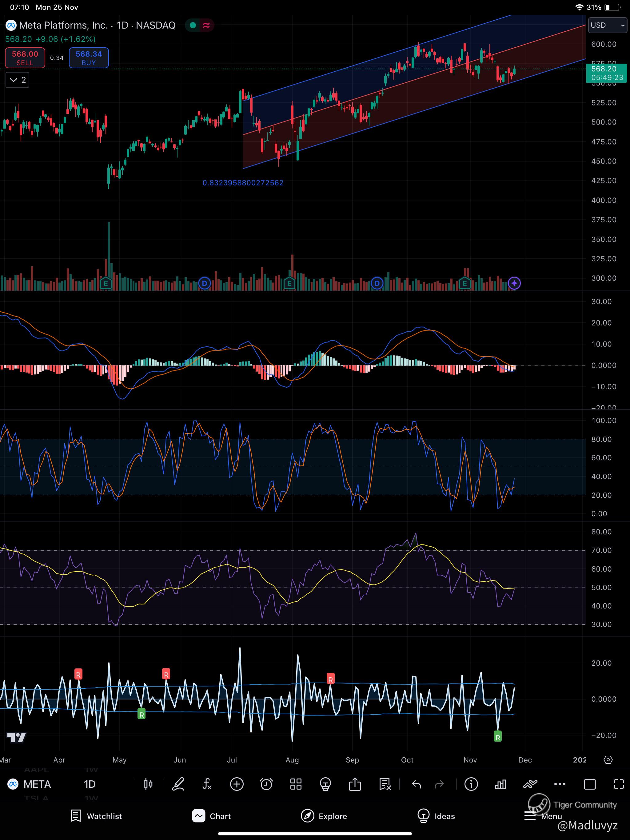
Task: Undo the last chart action
Action: click(417, 784)
